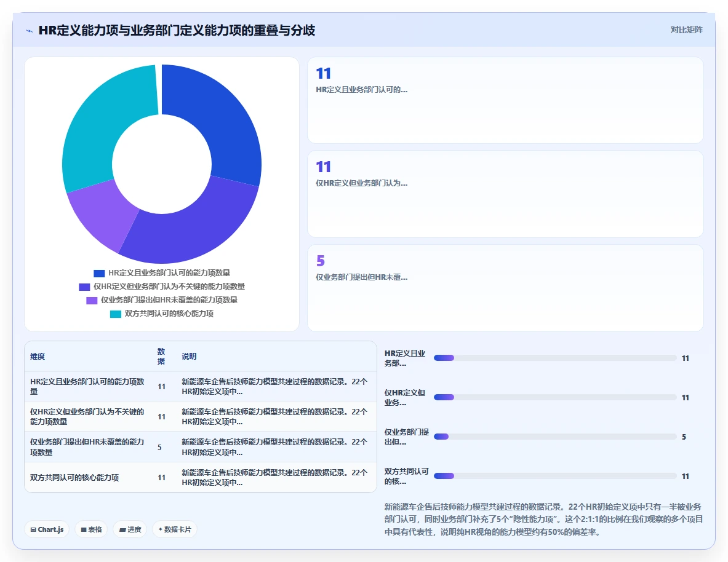728x562 pixels.
Task: Click progress label 双方共同认可的核…
Action: [406, 476]
